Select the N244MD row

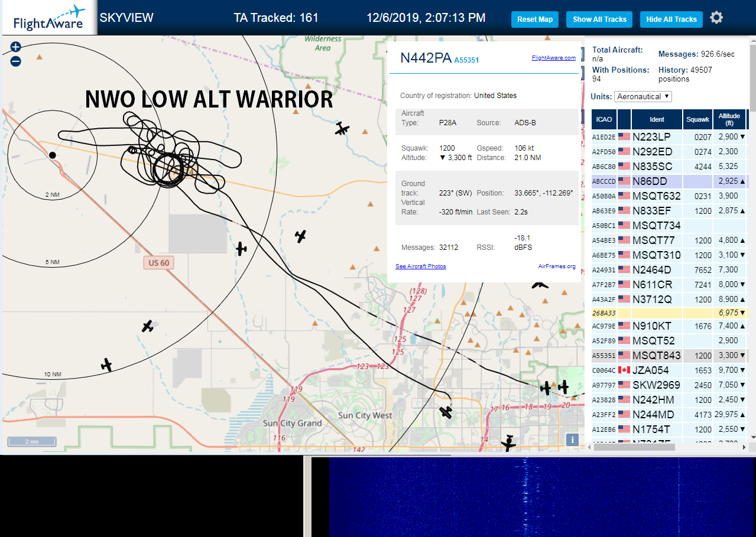click(670, 415)
